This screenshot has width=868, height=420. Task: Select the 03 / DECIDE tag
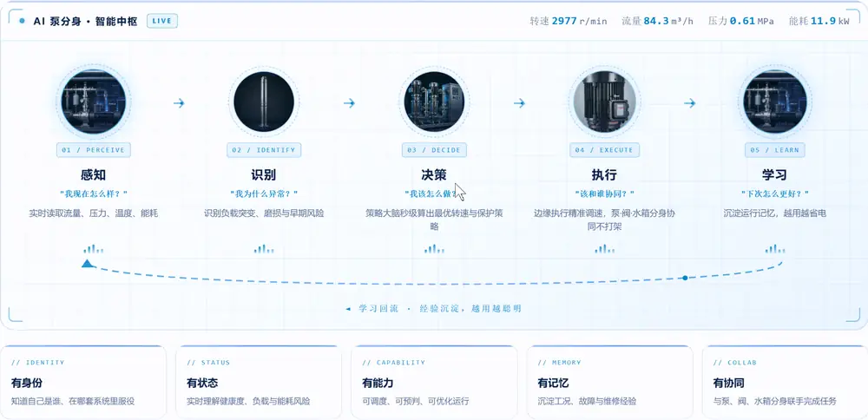coord(434,150)
